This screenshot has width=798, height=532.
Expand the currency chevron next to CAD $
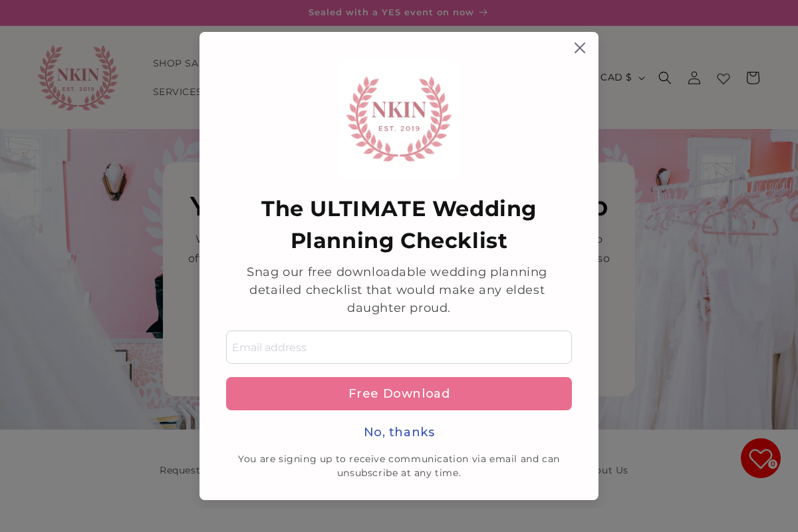tap(641, 78)
